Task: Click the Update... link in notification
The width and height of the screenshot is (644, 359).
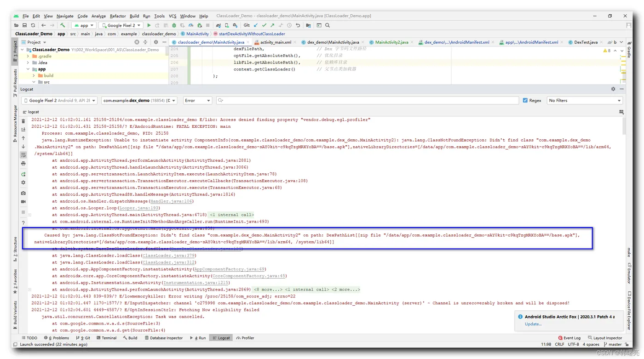Action: [533, 324]
